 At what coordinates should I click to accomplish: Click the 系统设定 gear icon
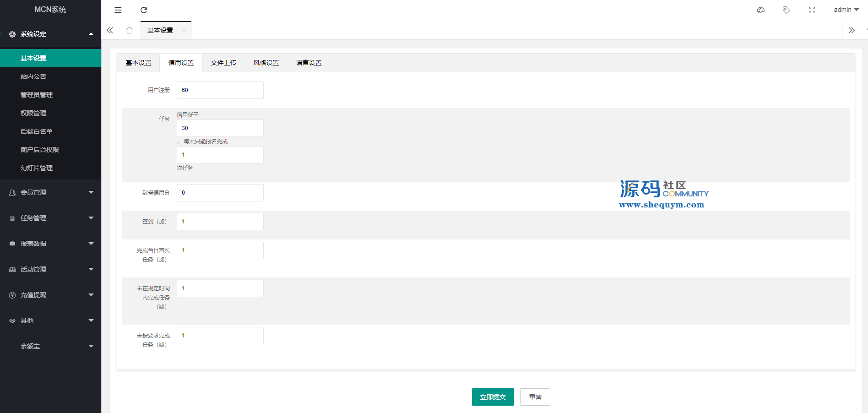12,34
